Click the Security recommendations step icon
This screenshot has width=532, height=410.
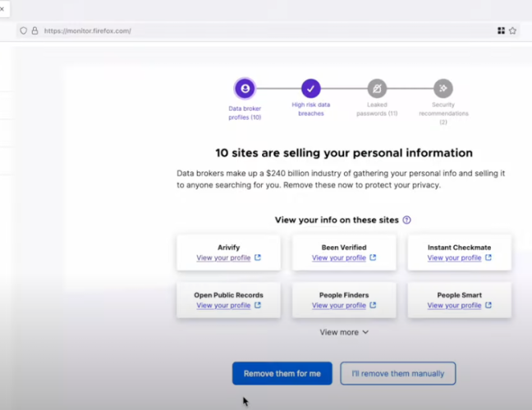(x=443, y=89)
